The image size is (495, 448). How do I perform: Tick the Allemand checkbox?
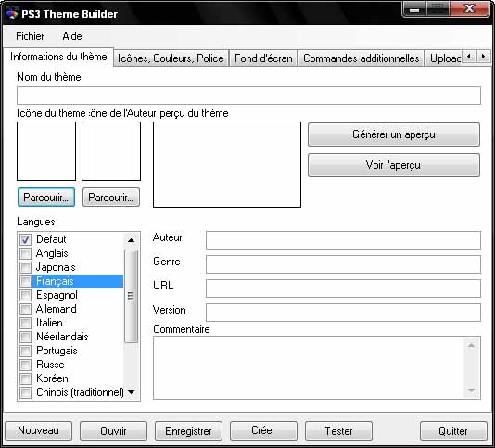click(x=26, y=309)
